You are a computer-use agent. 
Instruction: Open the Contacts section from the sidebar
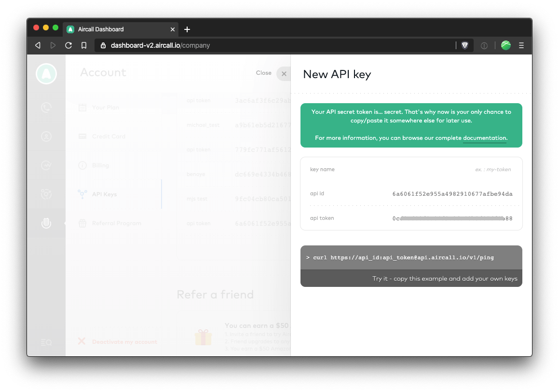click(x=46, y=136)
